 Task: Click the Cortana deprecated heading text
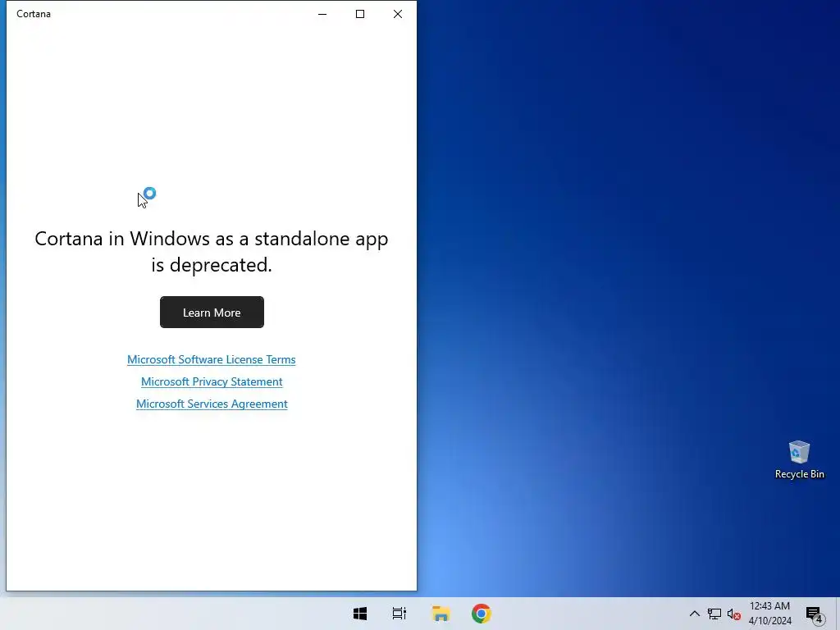(x=212, y=251)
